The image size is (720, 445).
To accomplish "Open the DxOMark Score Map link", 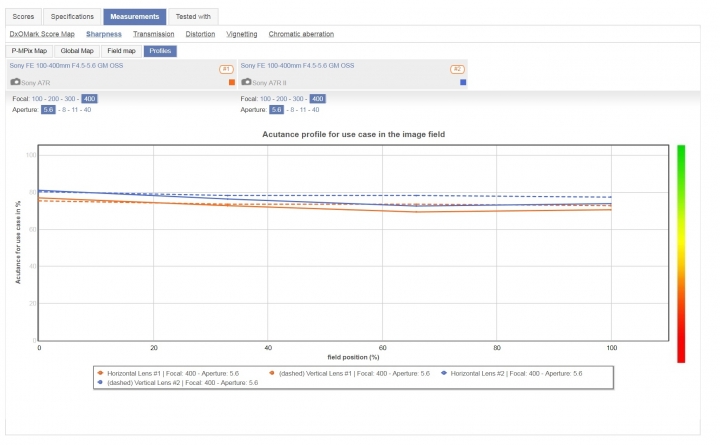I will pos(42,34).
